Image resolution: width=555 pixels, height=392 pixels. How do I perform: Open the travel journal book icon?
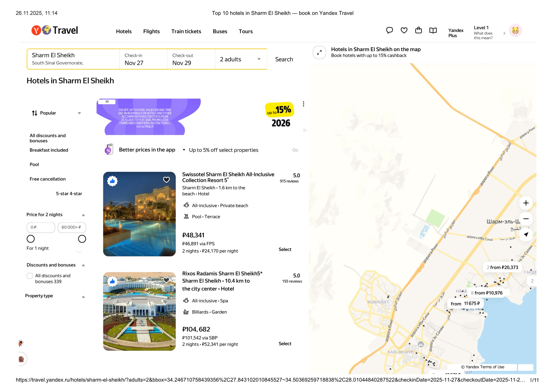point(433,30)
